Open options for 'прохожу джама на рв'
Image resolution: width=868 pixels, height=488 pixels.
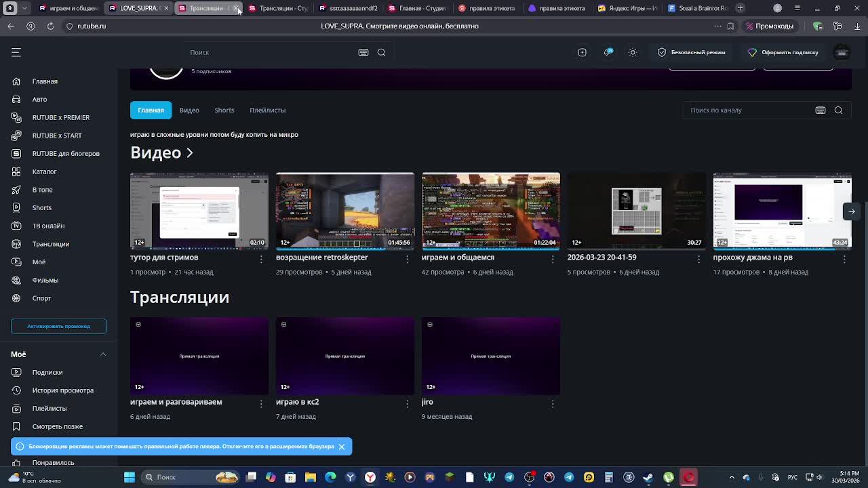(x=844, y=259)
